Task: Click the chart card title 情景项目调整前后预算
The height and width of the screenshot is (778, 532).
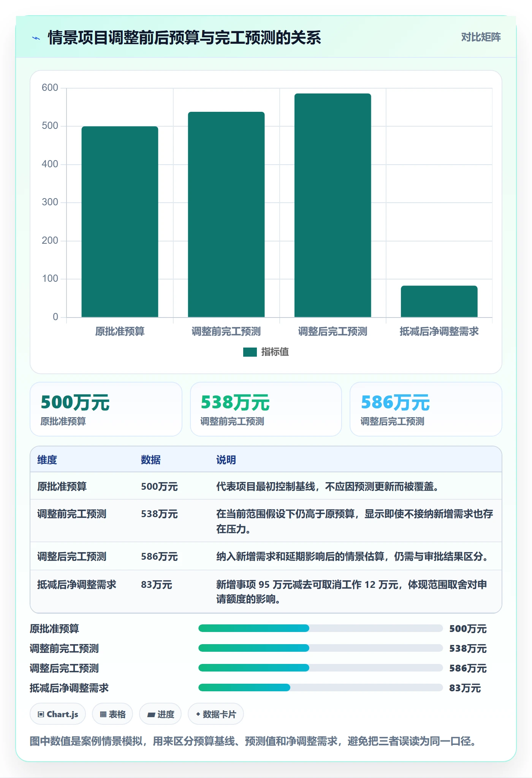Action: 184,38
